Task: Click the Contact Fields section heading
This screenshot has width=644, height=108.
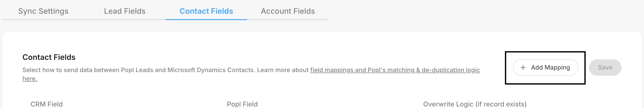Action: click(49, 57)
